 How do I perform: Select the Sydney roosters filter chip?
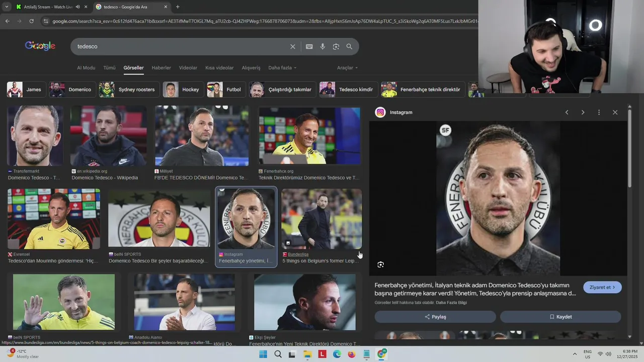129,89
